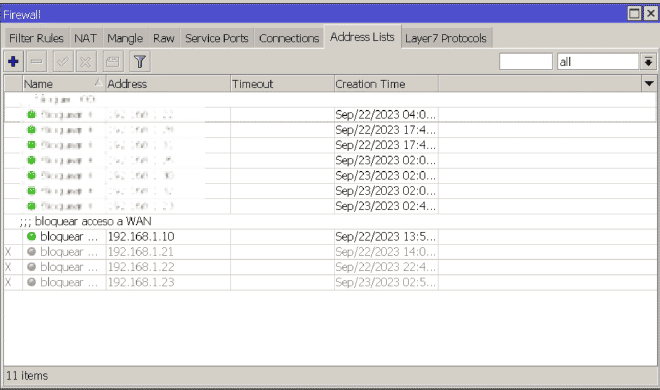Click the gray icon for 192.168.1.22
This screenshot has height=390, width=660.
click(x=32, y=267)
